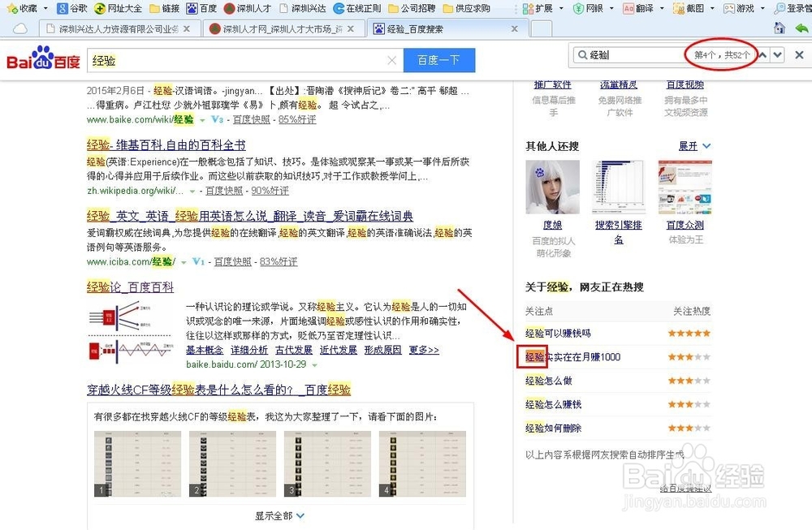Expand the 展开 section in the right sidebar
Image resolution: width=812 pixels, height=530 pixels.
coord(689,145)
